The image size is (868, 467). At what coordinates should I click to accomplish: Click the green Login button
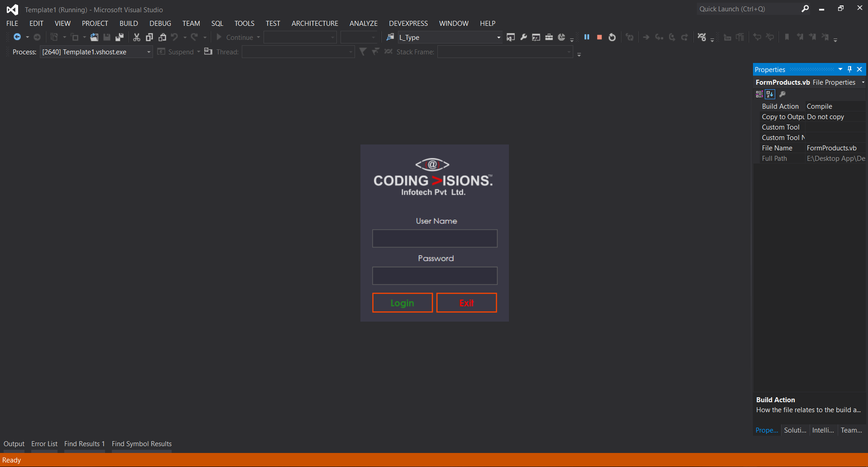403,303
